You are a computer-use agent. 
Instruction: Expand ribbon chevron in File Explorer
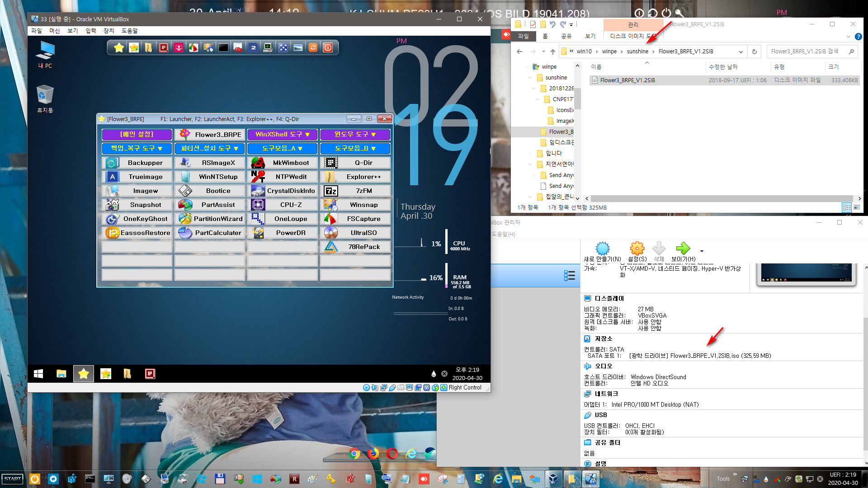click(848, 37)
